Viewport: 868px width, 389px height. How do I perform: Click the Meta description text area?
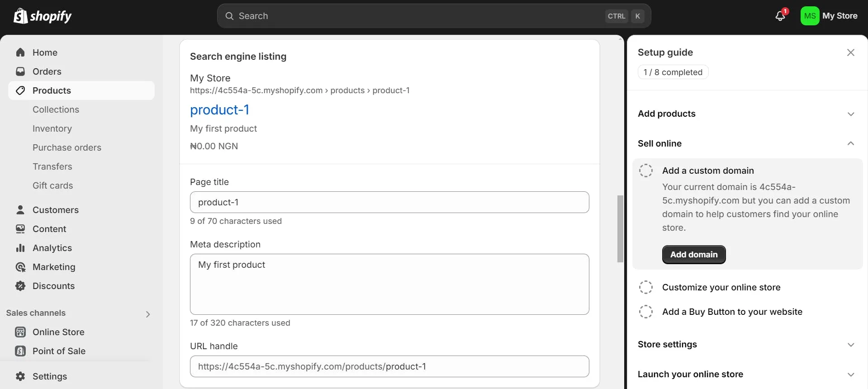389,284
